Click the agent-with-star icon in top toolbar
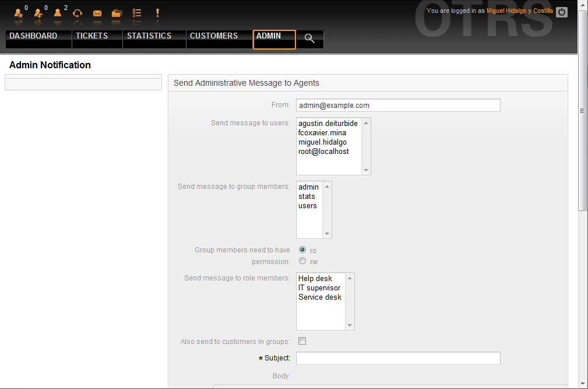588x389 pixels. [x=19, y=13]
